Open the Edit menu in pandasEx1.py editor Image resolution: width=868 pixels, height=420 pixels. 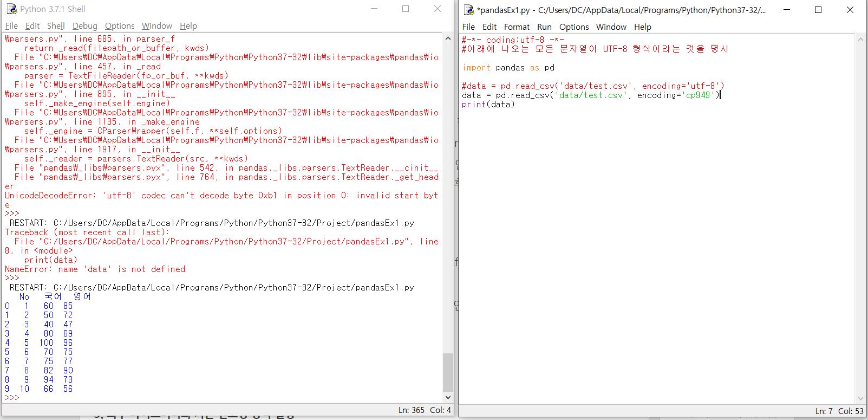tap(490, 27)
